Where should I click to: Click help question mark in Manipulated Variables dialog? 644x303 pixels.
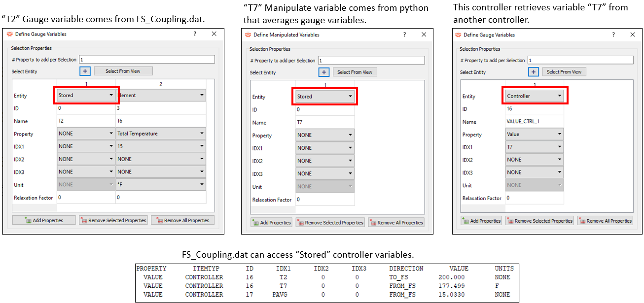404,34
